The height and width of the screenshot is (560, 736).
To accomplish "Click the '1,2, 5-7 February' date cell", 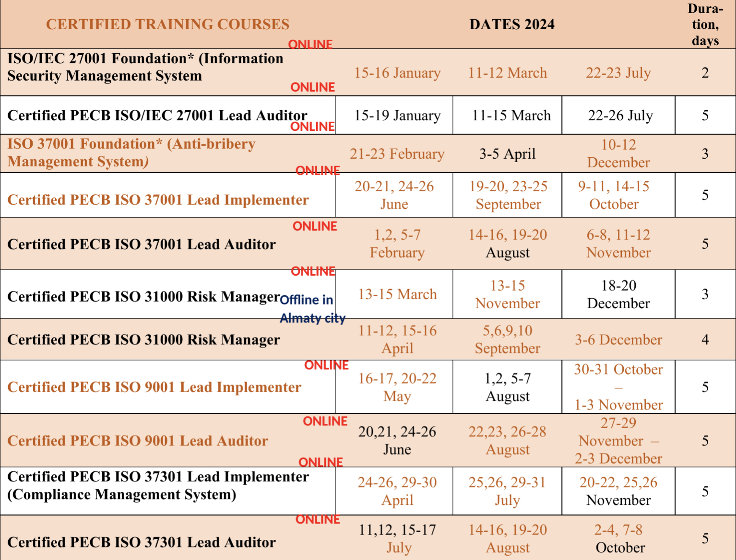I will coord(397,244).
